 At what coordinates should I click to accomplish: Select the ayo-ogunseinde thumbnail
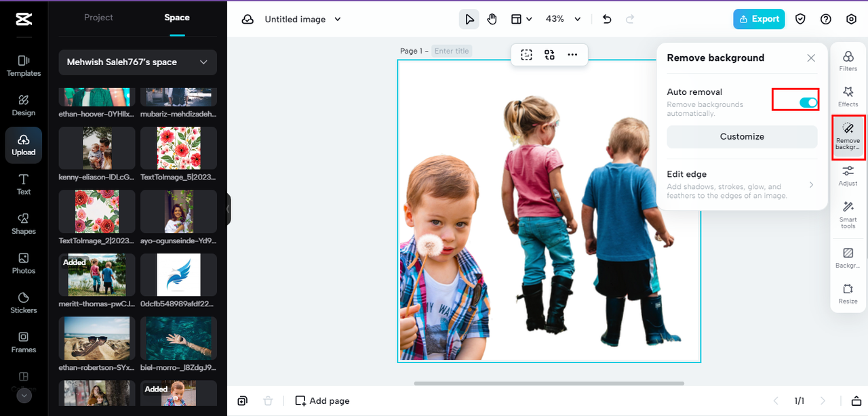[x=178, y=211]
